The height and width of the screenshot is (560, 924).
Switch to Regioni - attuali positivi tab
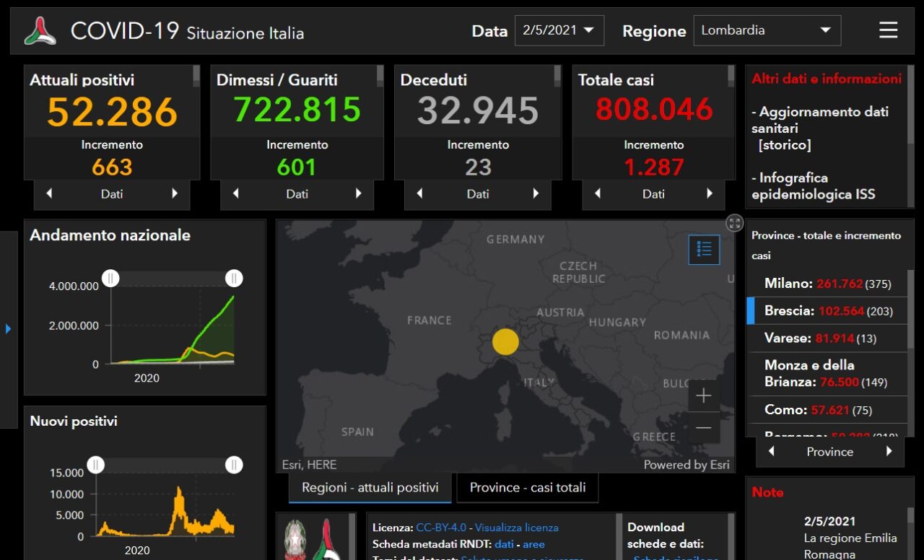click(x=370, y=488)
